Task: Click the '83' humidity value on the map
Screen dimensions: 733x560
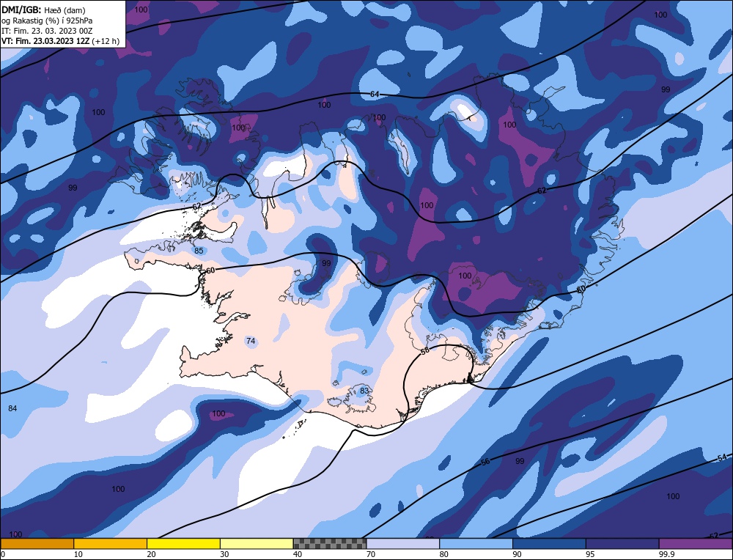Action: click(x=364, y=391)
